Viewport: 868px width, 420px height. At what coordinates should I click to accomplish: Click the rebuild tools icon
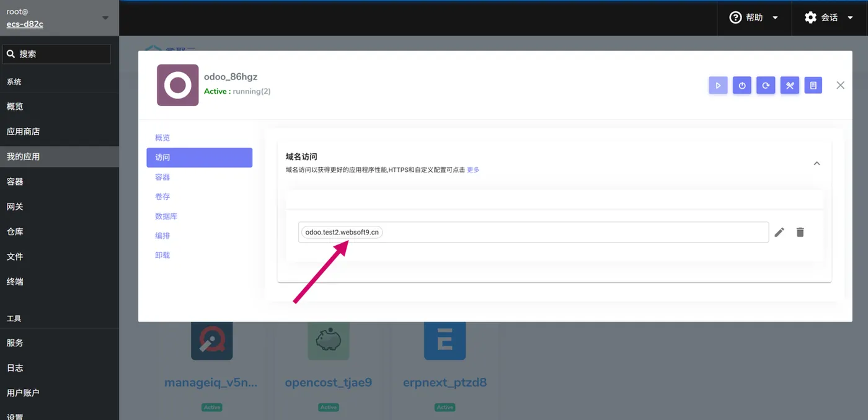tap(790, 86)
